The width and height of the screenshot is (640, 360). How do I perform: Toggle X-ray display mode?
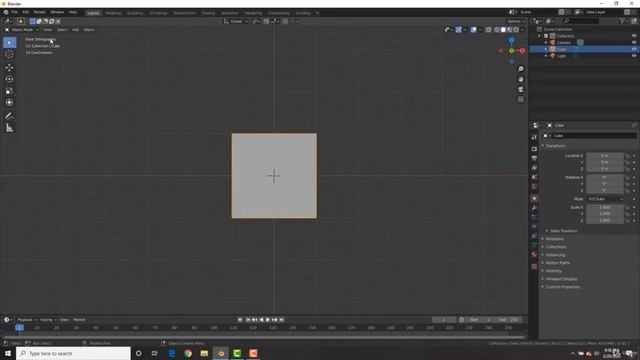pos(489,30)
